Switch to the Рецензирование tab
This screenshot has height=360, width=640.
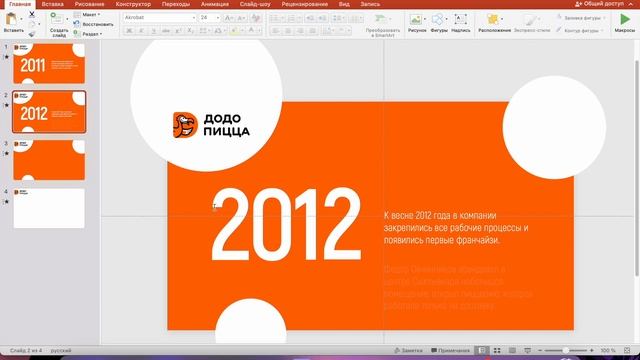(x=304, y=4)
